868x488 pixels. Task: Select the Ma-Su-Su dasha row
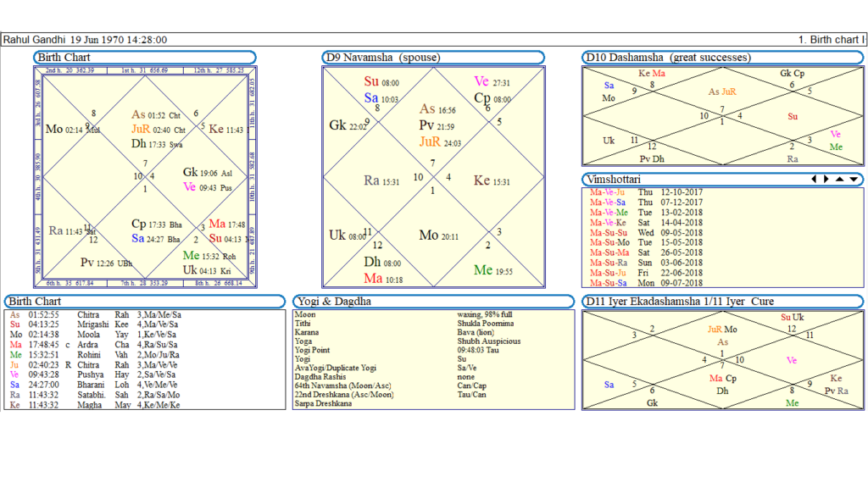tap(646, 233)
